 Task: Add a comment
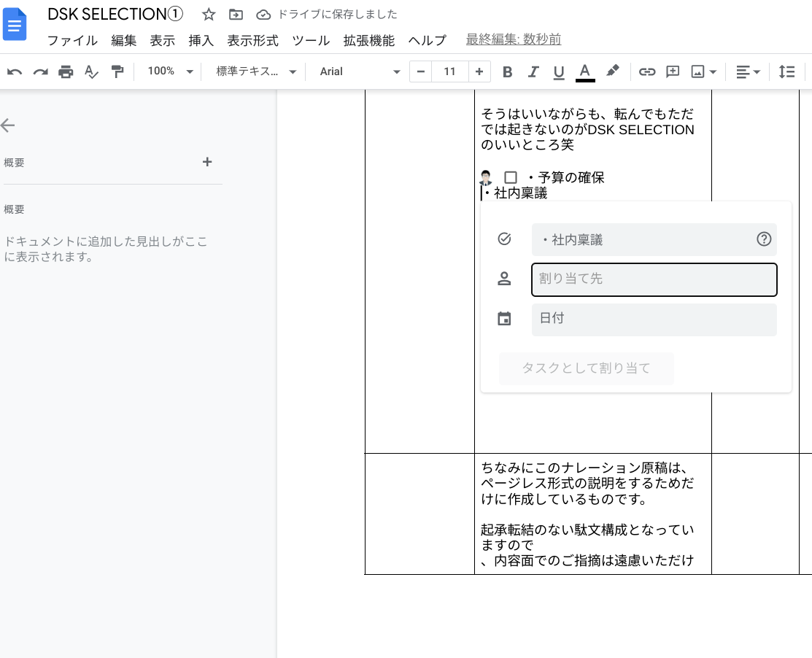click(673, 71)
